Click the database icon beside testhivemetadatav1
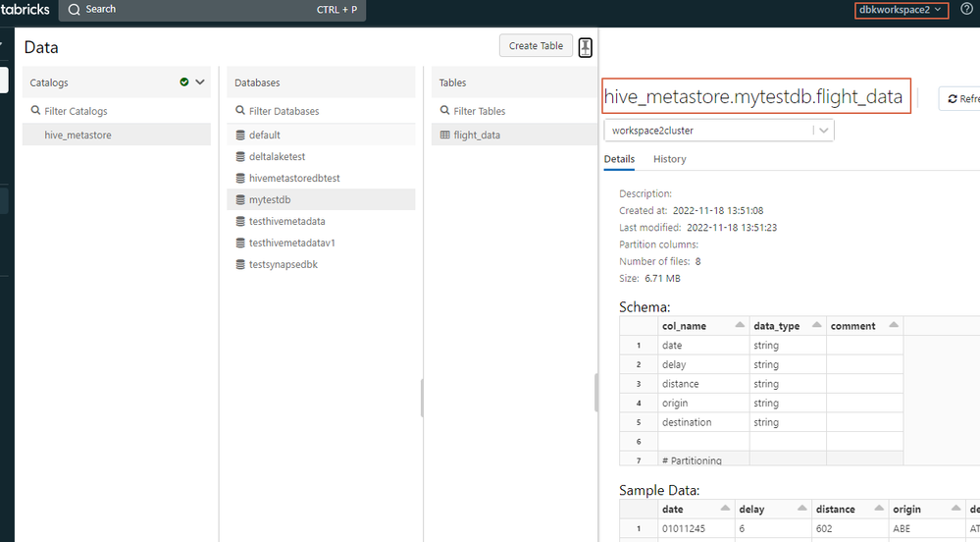Viewport: 980px width, 542px height. (x=240, y=243)
